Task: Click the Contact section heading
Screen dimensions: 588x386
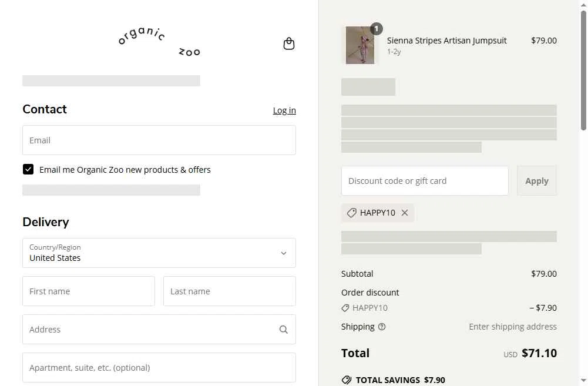Action: 45,109
